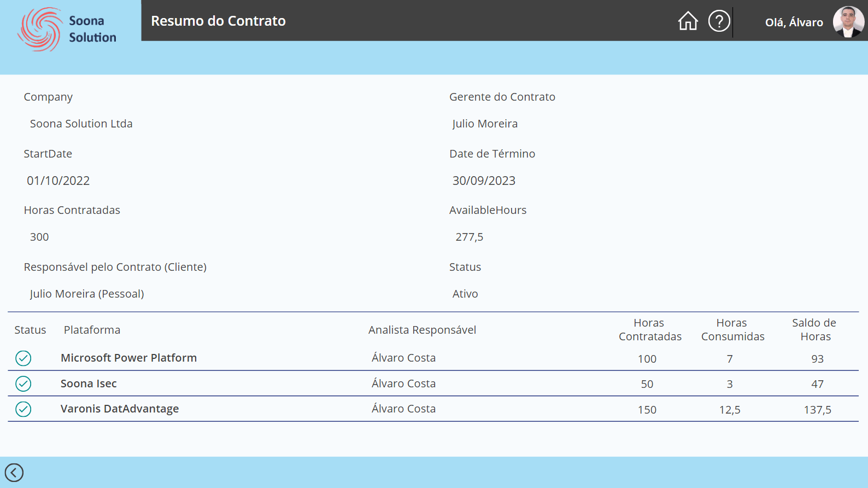Click the Horas Contratadas table column header
This screenshot has width=868, height=488.
click(x=650, y=329)
